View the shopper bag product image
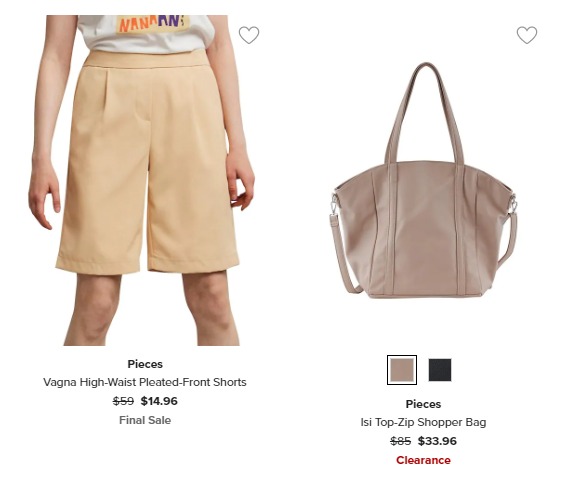561x478 pixels. point(424,180)
